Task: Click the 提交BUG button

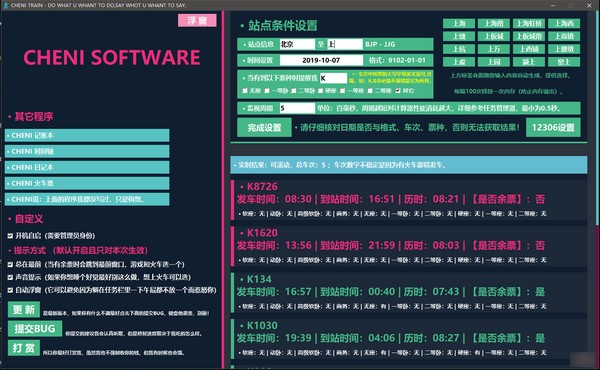Action: (35, 329)
